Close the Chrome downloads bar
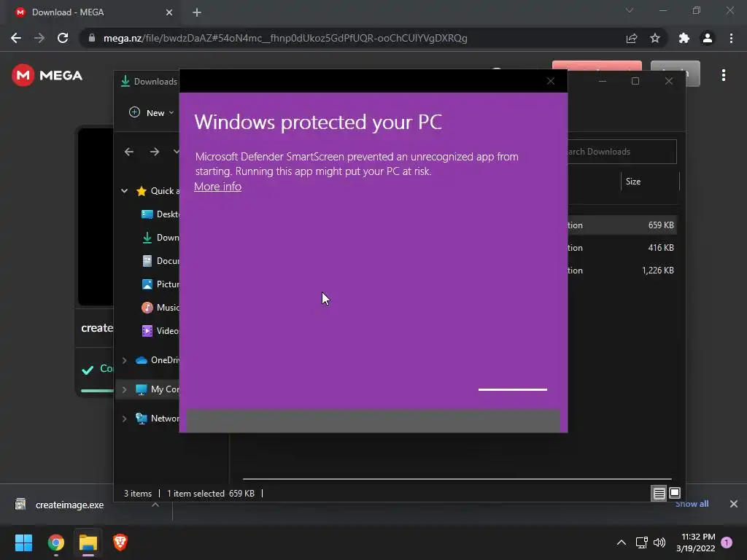 [734, 504]
